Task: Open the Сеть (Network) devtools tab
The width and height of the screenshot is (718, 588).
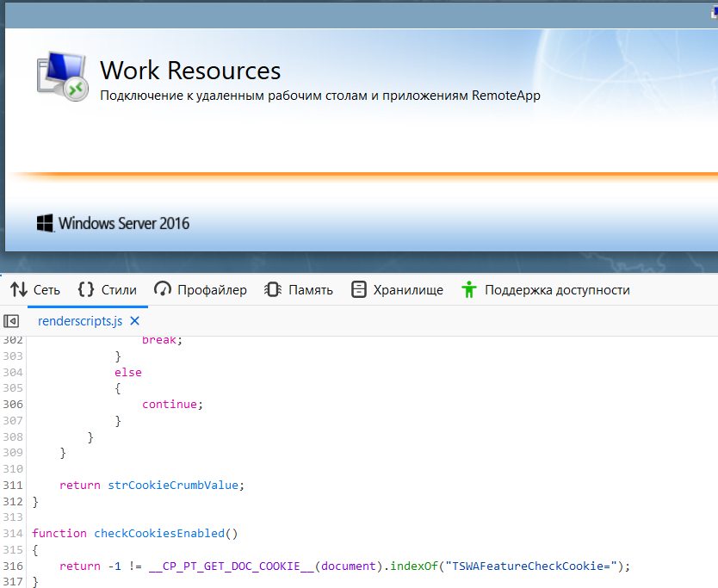Action: tap(35, 290)
